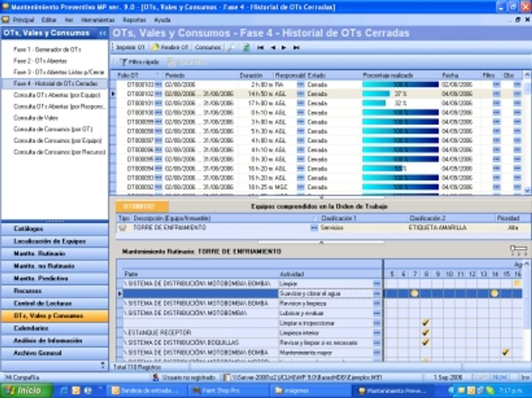Click the database file icon in the status bar
This screenshot has width=532, height=398.
[x=227, y=377]
